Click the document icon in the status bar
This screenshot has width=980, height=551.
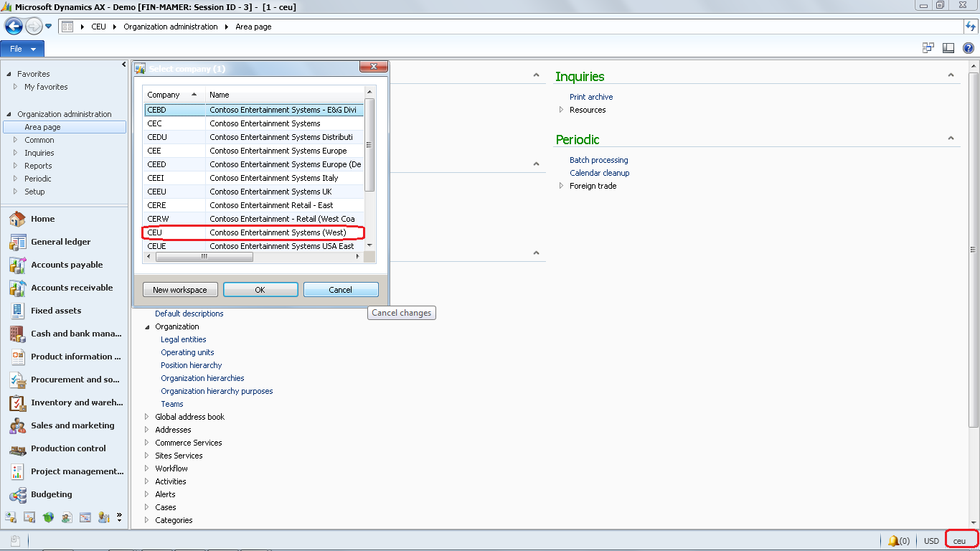coord(15,540)
